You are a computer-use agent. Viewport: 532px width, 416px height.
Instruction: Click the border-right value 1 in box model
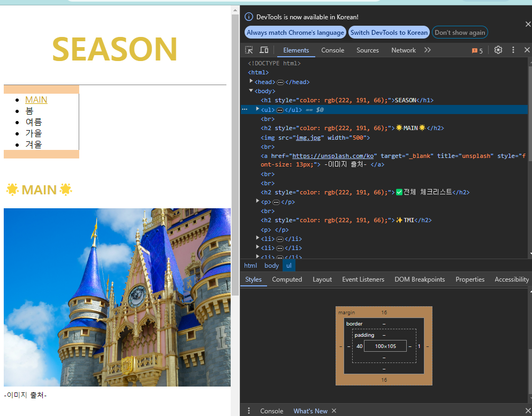(419, 346)
